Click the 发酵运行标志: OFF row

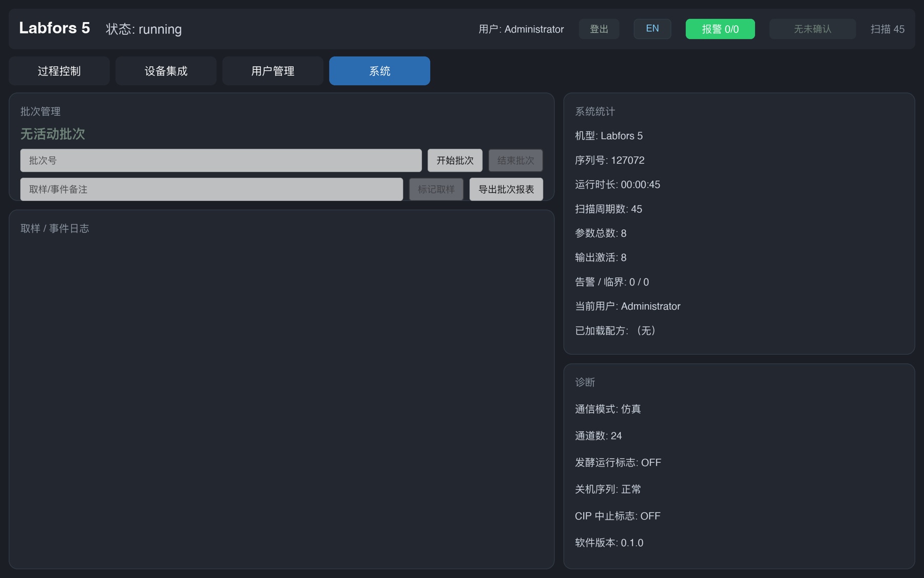pos(618,462)
